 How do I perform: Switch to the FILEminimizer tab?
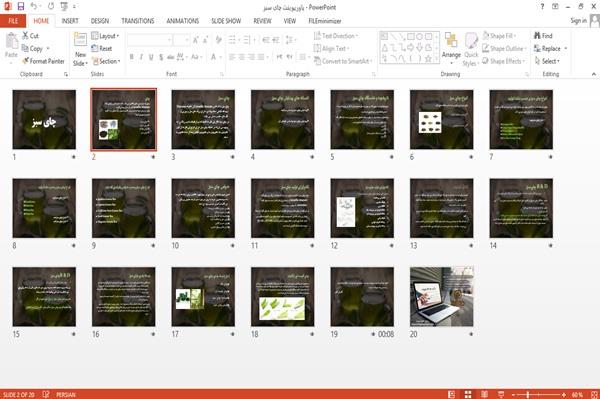click(325, 21)
